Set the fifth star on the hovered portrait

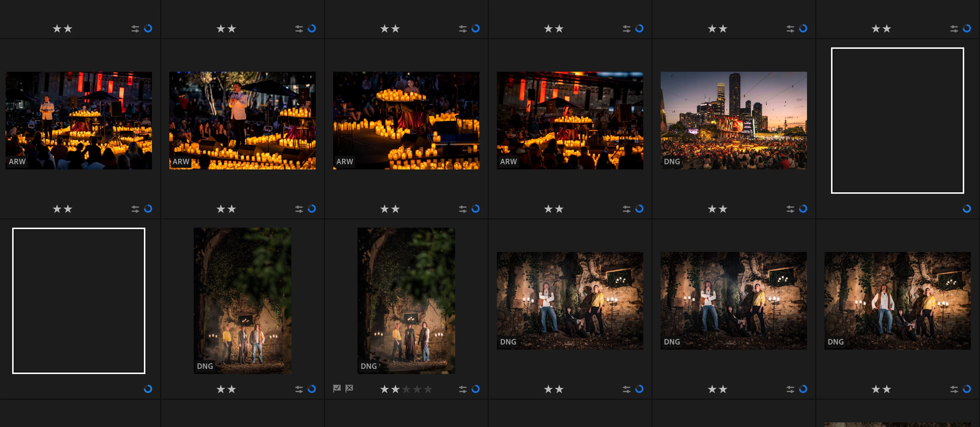[428, 389]
